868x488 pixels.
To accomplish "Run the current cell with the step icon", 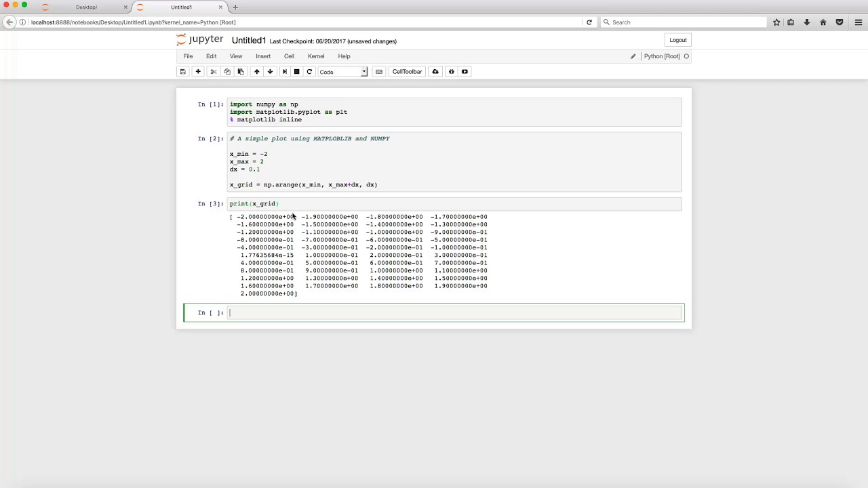I will (x=284, y=72).
